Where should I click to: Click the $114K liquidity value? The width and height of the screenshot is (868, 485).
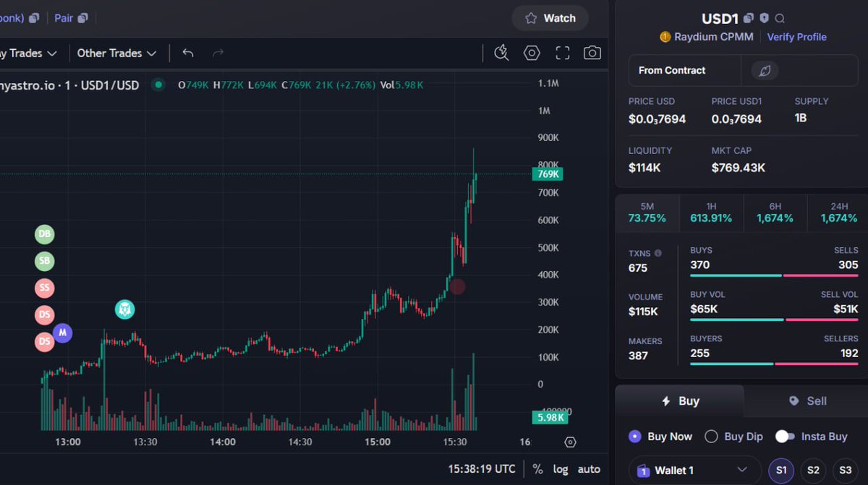tap(644, 168)
